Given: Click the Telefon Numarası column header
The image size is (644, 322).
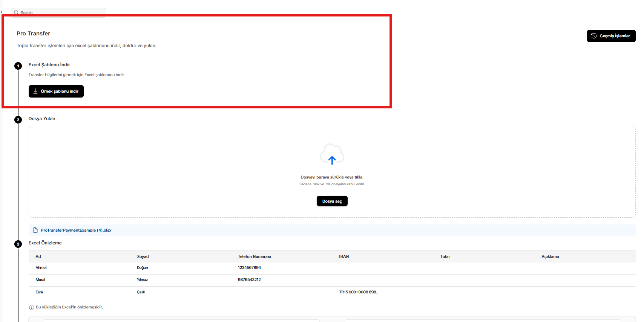Looking at the screenshot, I should (x=254, y=256).
